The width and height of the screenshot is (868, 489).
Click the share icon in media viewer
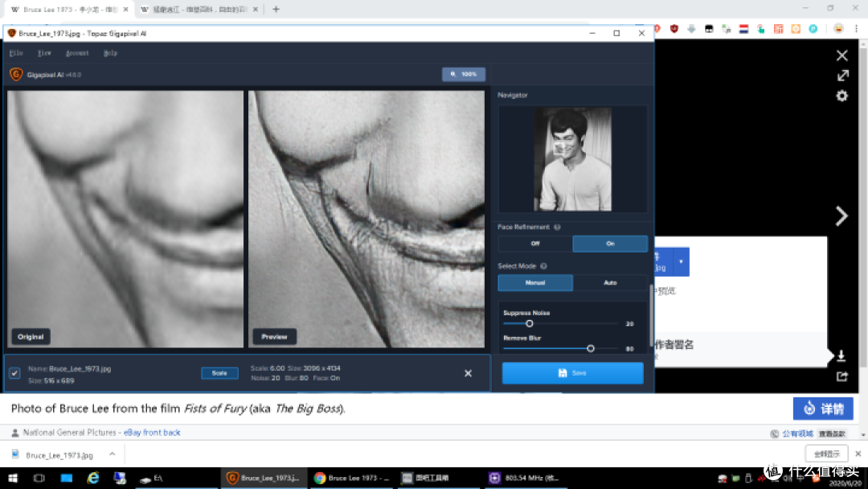point(842,376)
